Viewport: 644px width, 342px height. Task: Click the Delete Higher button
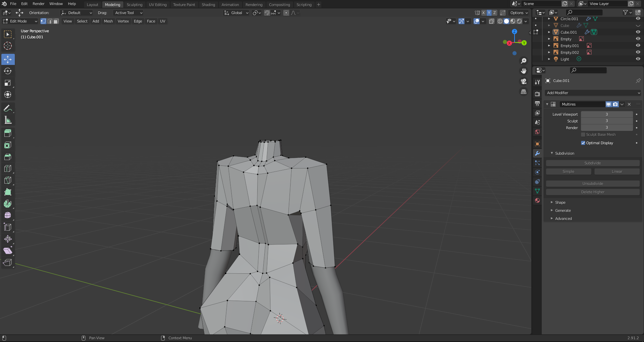tap(593, 192)
